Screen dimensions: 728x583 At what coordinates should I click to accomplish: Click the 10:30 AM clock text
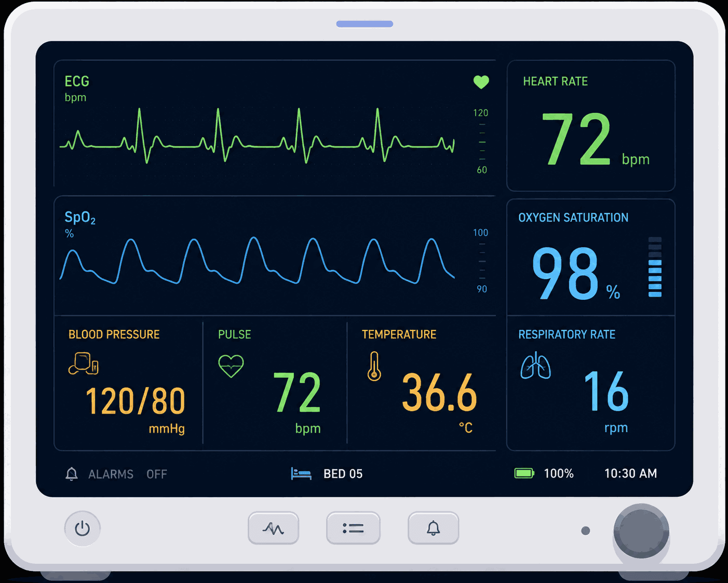630,473
